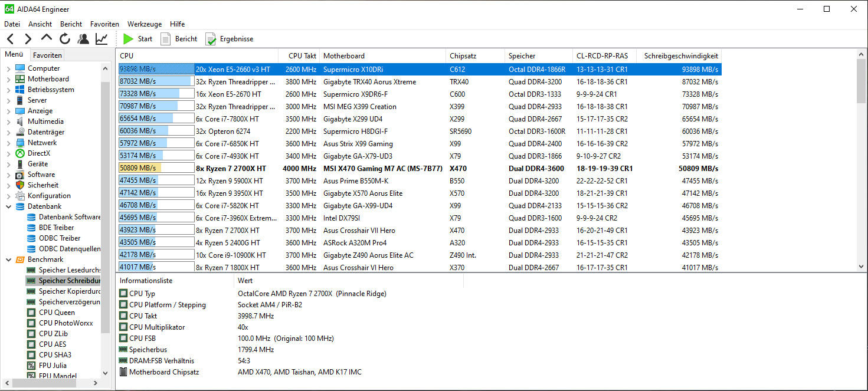Select the Sicherheit shield icon in the tree
Image resolution: width=868 pixels, height=391 pixels.
coord(20,185)
